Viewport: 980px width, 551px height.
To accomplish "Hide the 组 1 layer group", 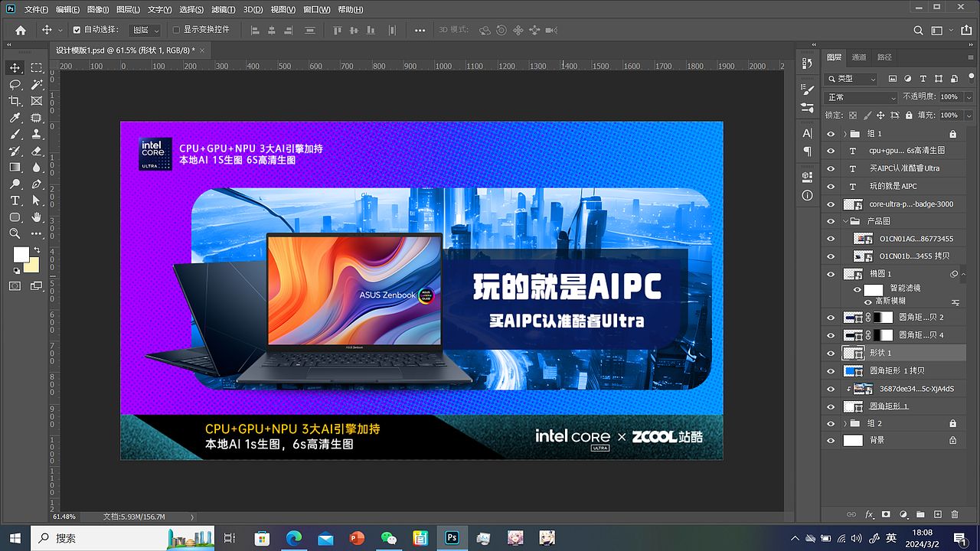I will [831, 133].
